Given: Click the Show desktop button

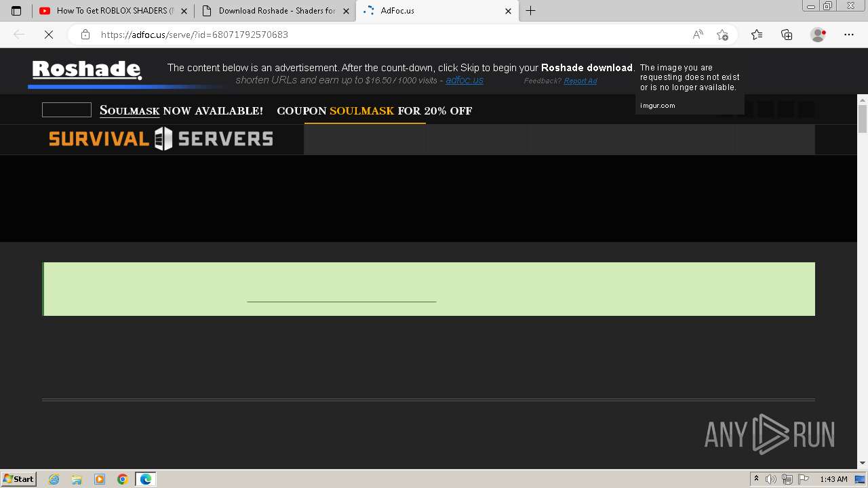Looking at the screenshot, I should (861, 479).
